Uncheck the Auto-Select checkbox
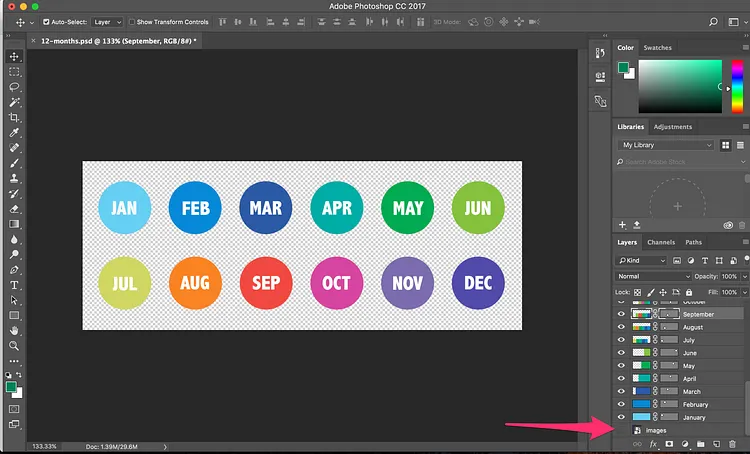750x454 pixels. 46,22
